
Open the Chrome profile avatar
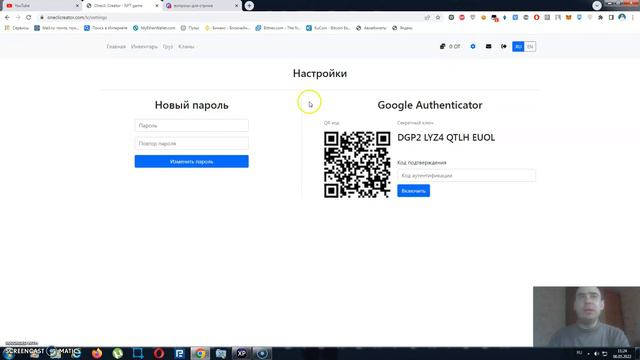tap(622, 17)
